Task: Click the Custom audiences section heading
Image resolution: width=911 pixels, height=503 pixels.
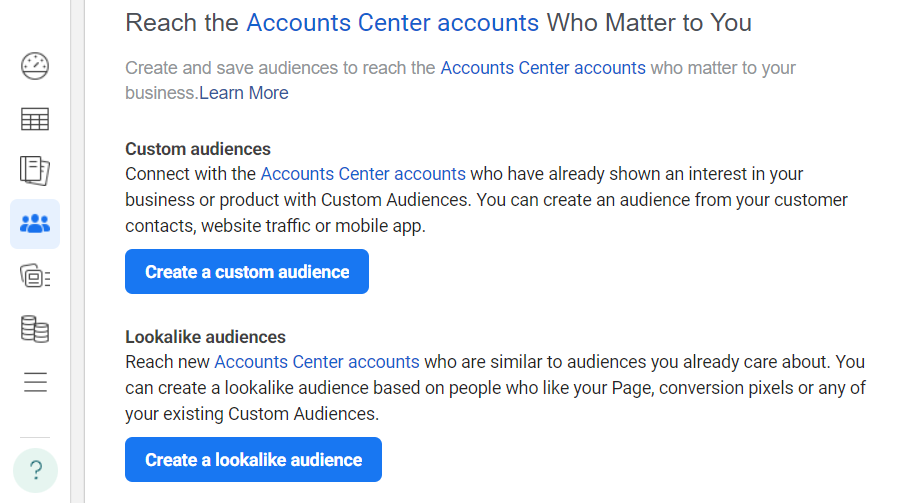Action: [198, 149]
